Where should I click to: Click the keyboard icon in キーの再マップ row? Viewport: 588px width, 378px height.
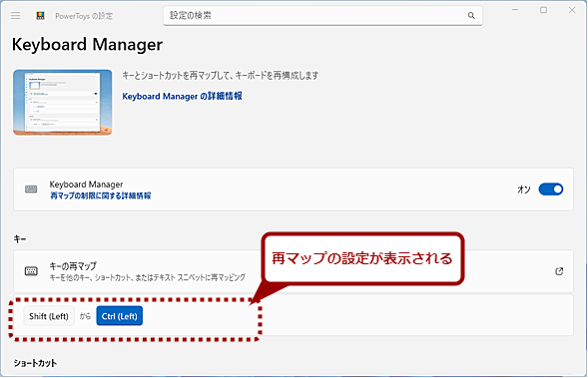pos(31,271)
